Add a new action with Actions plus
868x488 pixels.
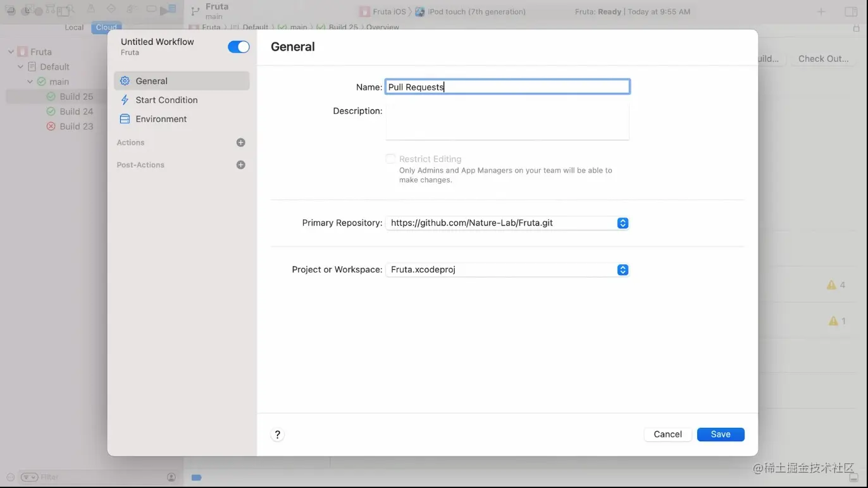tap(240, 143)
